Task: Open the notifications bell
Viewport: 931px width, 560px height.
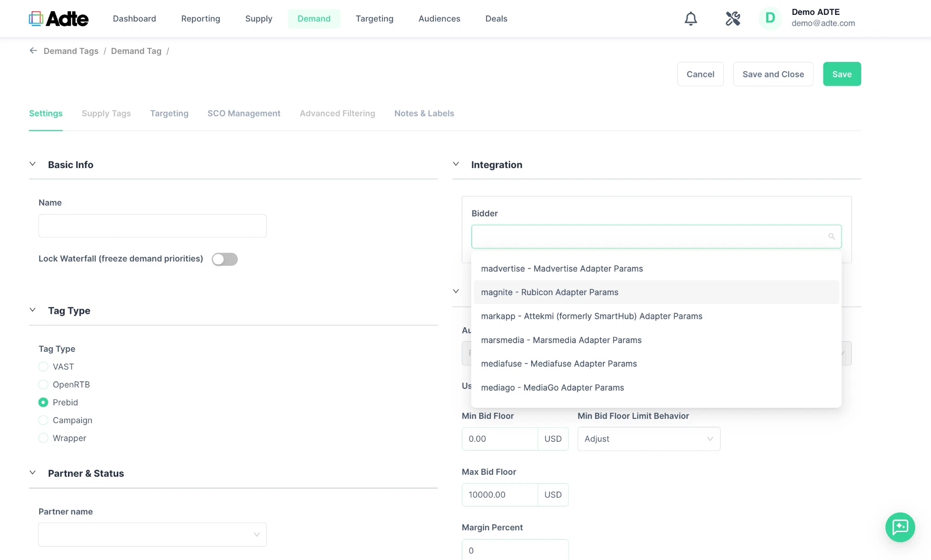Action: (x=691, y=19)
